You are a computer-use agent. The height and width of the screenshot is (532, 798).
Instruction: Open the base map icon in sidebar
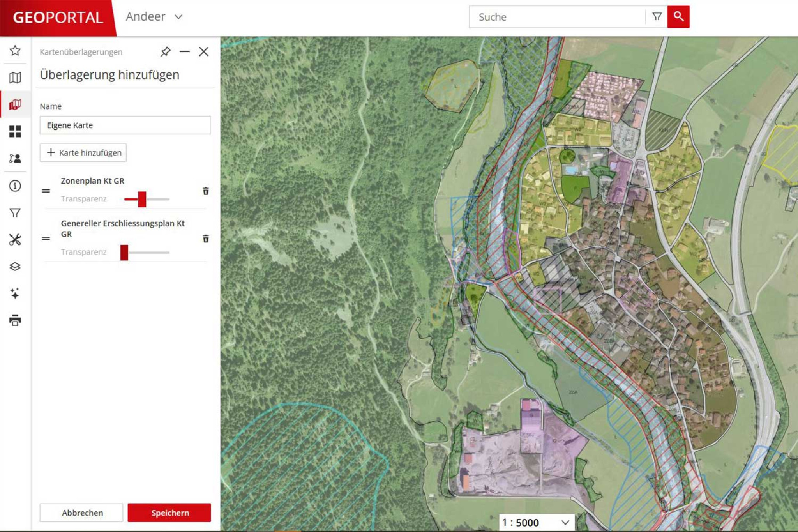[15, 78]
